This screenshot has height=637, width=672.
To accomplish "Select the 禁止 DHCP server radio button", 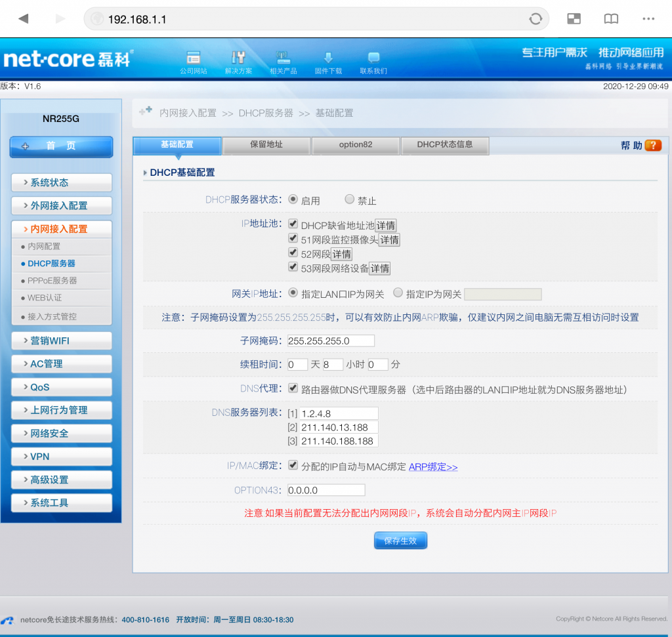I will [349, 199].
